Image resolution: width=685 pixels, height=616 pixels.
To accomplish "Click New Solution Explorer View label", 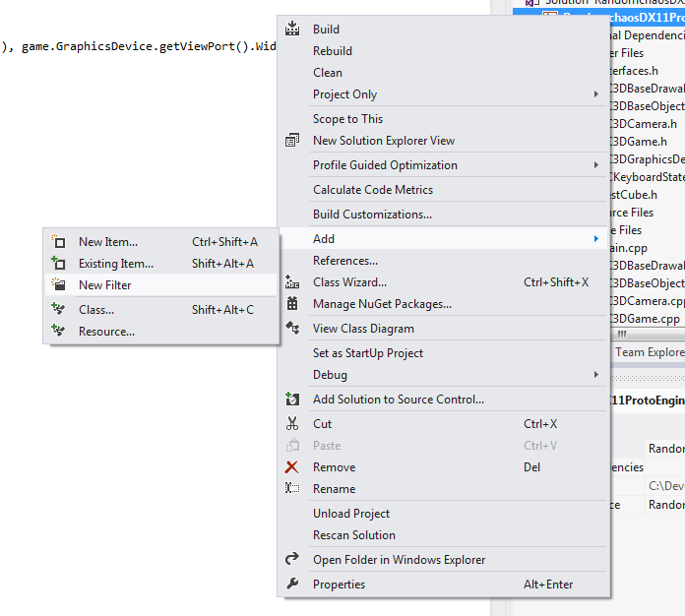I will tap(384, 141).
